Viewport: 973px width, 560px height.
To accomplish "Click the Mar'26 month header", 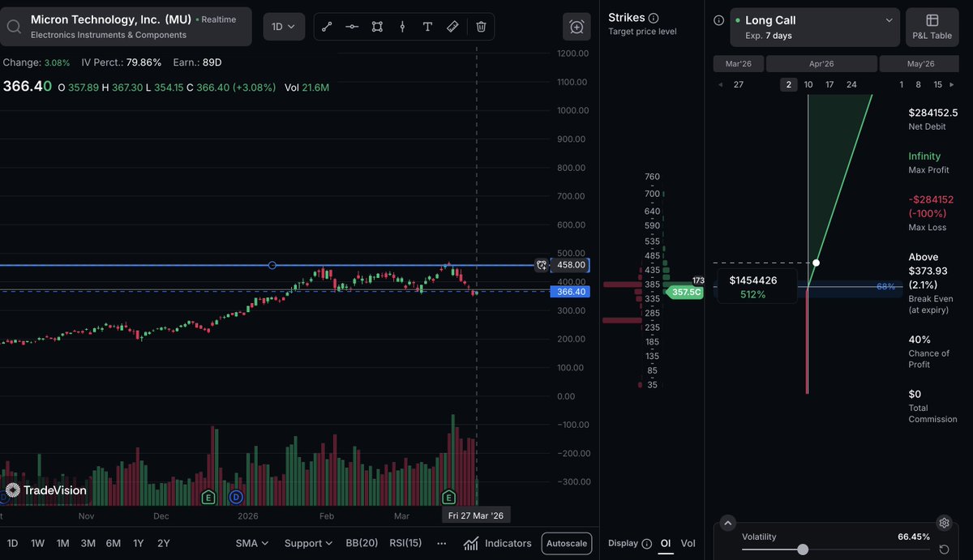I will point(738,64).
